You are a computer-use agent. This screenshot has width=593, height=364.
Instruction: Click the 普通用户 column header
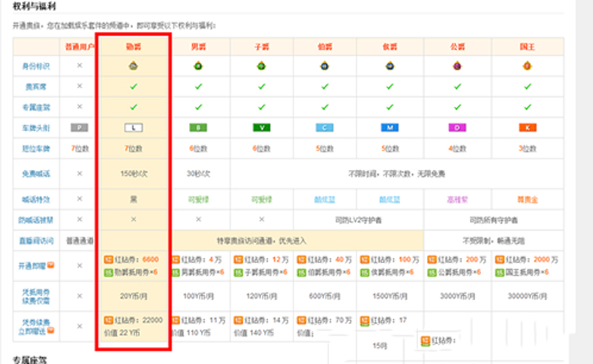point(79,47)
